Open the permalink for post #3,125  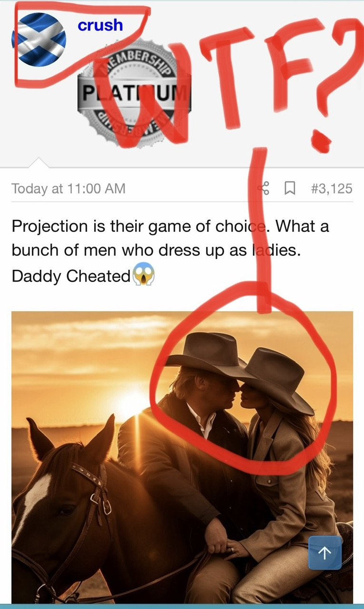[332, 189]
